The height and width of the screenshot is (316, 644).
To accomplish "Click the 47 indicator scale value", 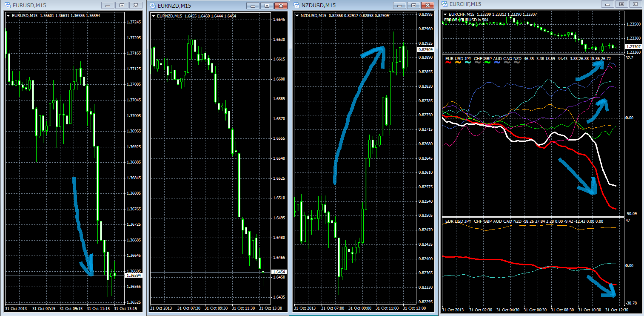I will coord(628,221).
